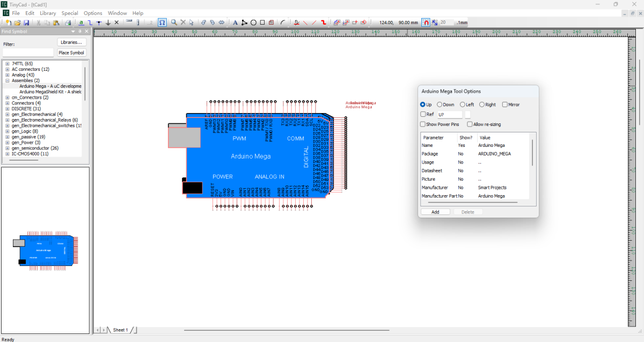Click the Save toolbar icon
This screenshot has width=644, height=342.
pyautogui.click(x=26, y=23)
